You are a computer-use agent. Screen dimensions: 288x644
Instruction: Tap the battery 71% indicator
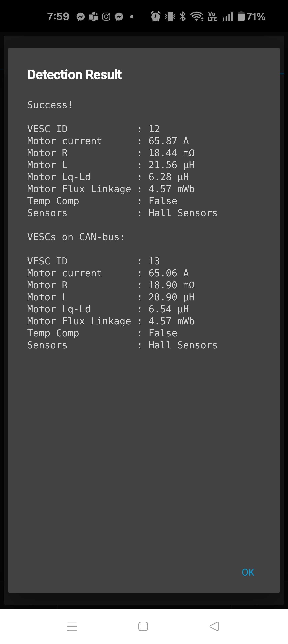tap(251, 16)
